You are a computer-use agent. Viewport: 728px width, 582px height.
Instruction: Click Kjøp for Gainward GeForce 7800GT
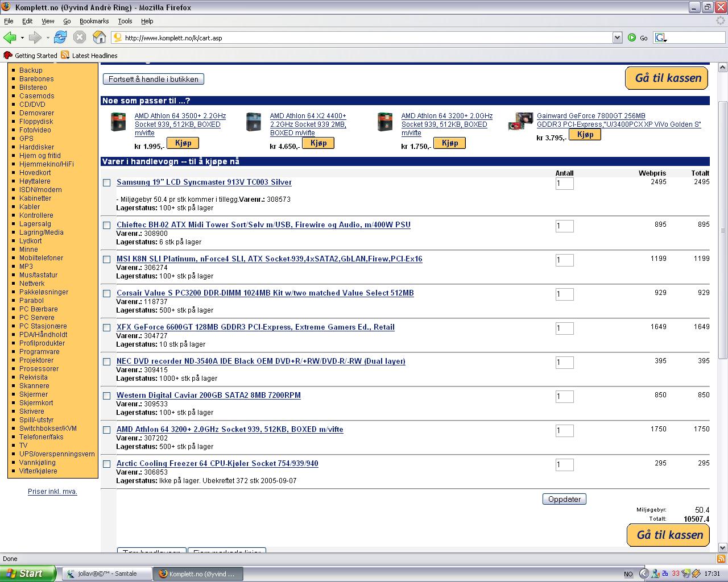point(585,134)
